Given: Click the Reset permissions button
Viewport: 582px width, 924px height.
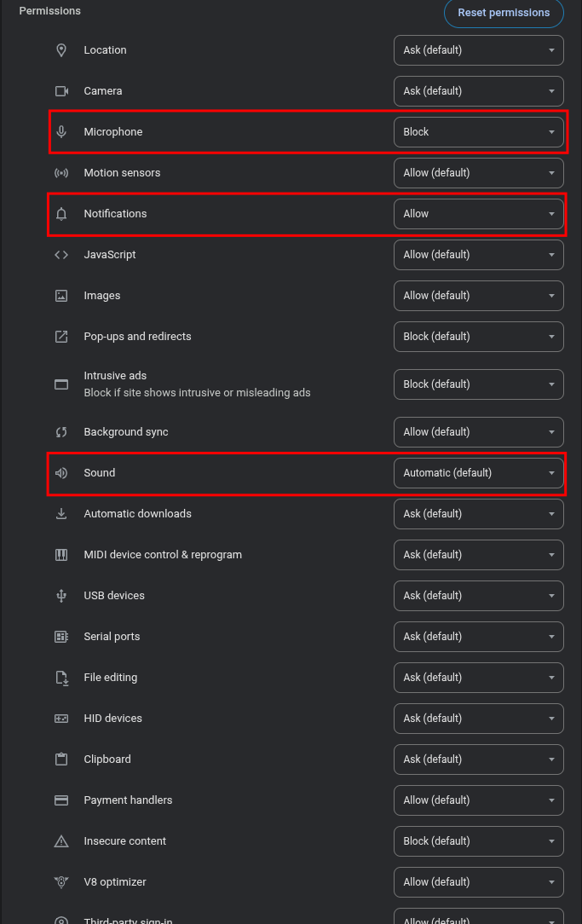Looking at the screenshot, I should click(504, 13).
